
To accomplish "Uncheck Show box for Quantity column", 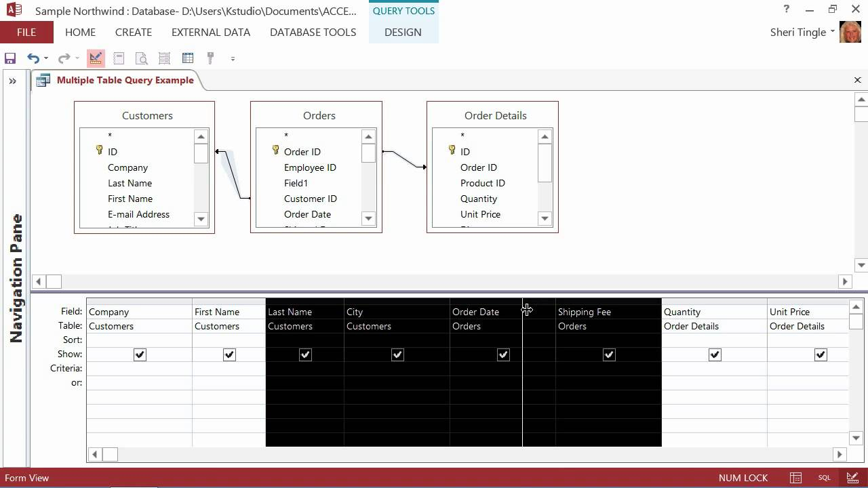I will point(715,354).
